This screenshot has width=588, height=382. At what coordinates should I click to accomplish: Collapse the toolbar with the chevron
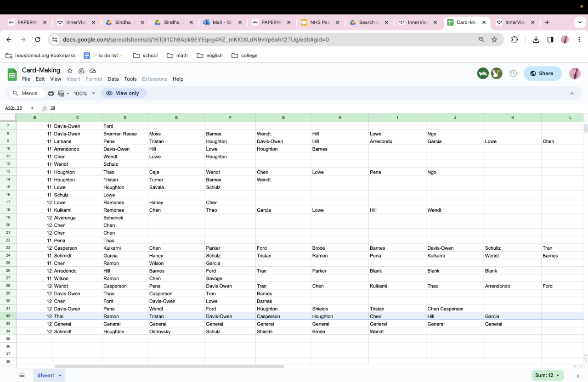click(x=572, y=93)
